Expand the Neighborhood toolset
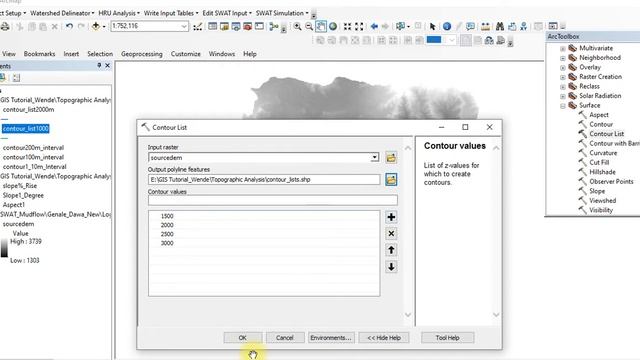 (x=563, y=58)
